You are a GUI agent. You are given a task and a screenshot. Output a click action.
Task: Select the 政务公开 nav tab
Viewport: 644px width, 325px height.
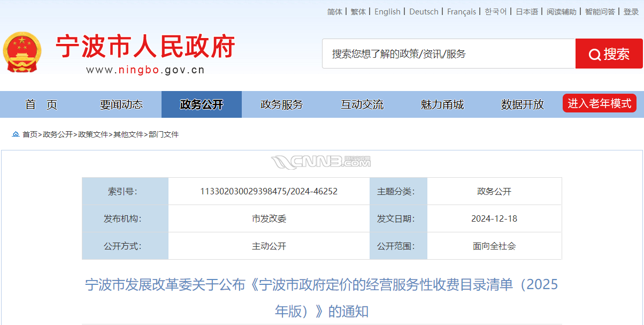[x=202, y=104]
